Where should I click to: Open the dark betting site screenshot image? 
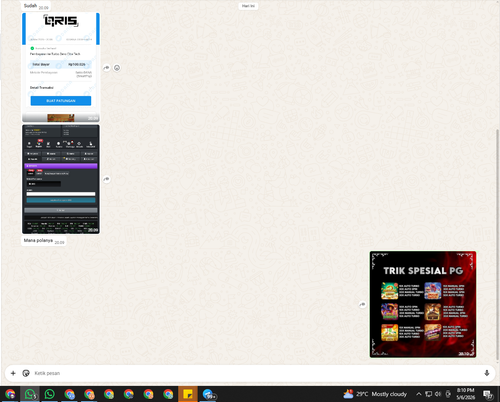(x=61, y=179)
